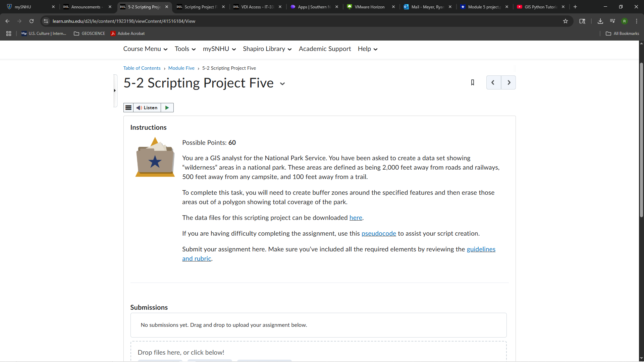The height and width of the screenshot is (362, 644).
Task: Show all bookmarks via All Bookmarks
Action: click(x=622, y=33)
